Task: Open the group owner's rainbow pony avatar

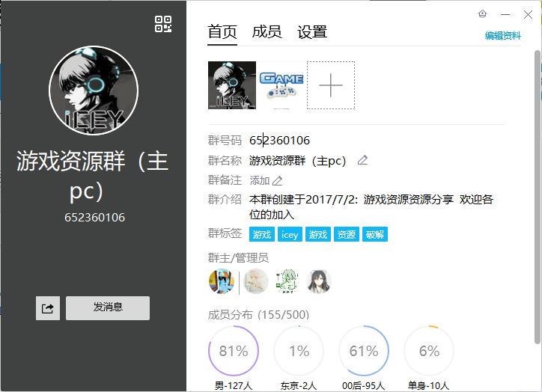Action: coord(222,281)
